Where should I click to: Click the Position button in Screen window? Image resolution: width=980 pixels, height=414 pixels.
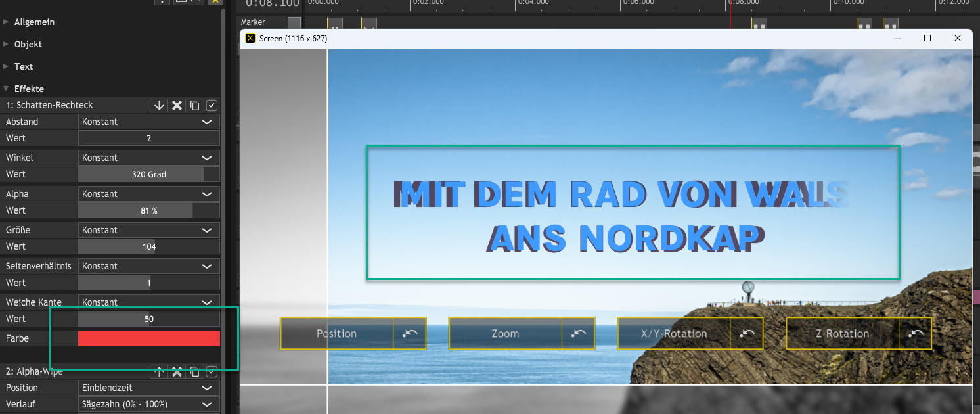(x=337, y=333)
